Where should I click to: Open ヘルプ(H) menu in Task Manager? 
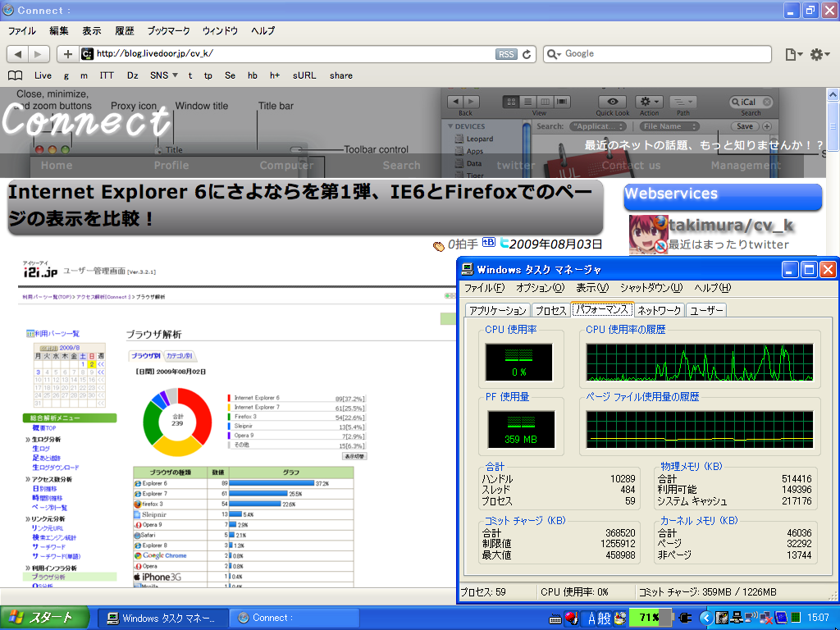pyautogui.click(x=713, y=288)
